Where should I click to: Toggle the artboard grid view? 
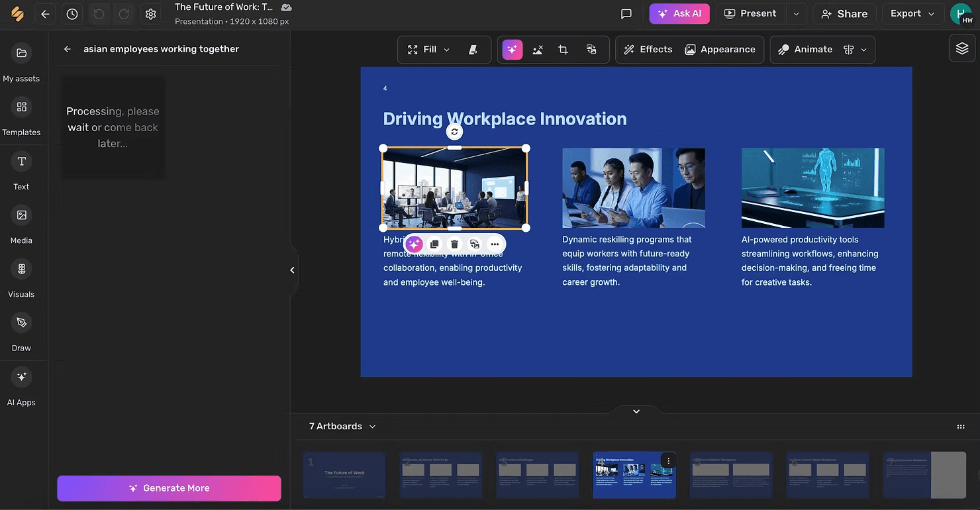click(961, 427)
